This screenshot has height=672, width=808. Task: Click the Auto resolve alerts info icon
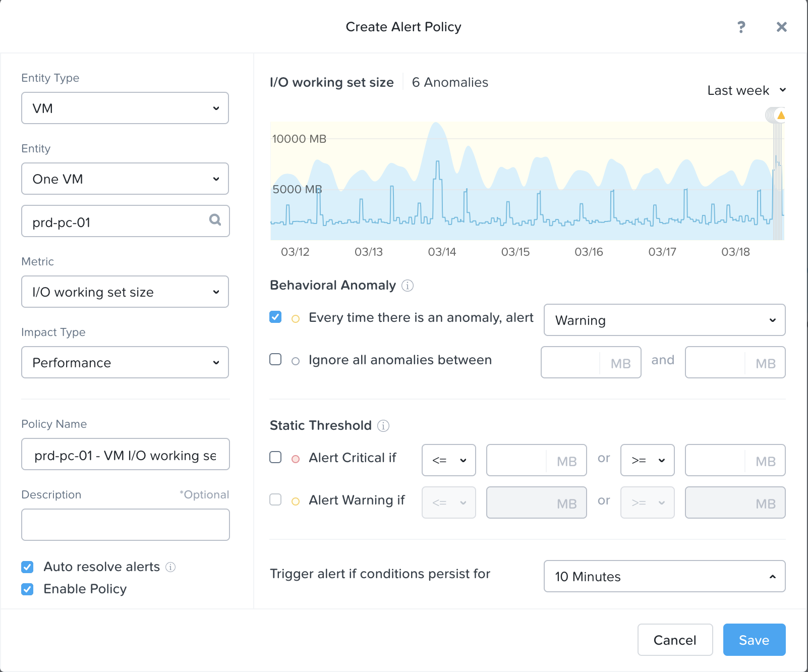pyautogui.click(x=170, y=567)
